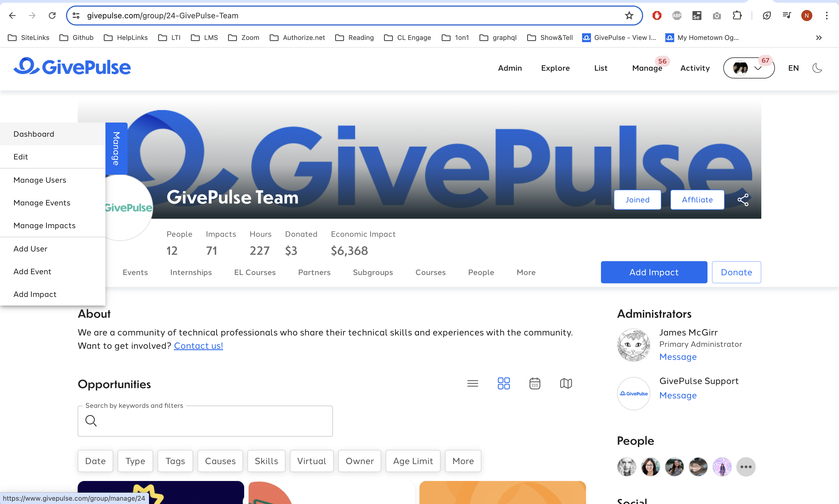Image resolution: width=839 pixels, height=504 pixels.
Task: Open the Age Limit filter
Action: tap(413, 461)
